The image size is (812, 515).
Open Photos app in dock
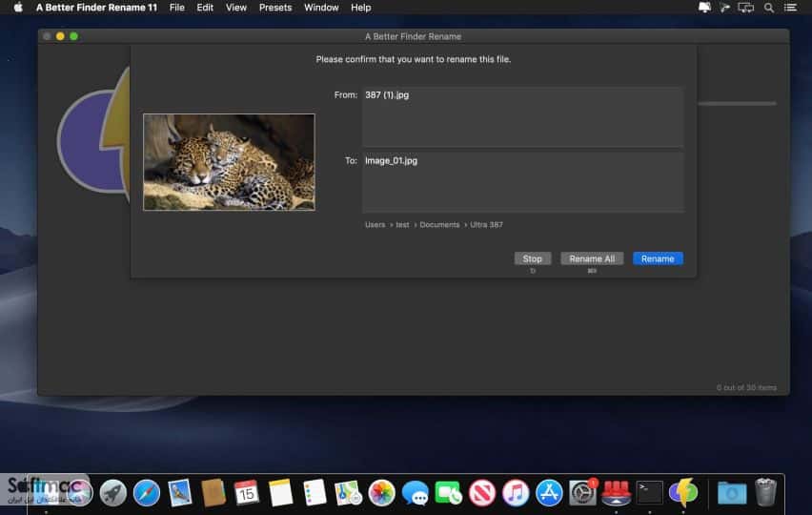click(x=381, y=493)
